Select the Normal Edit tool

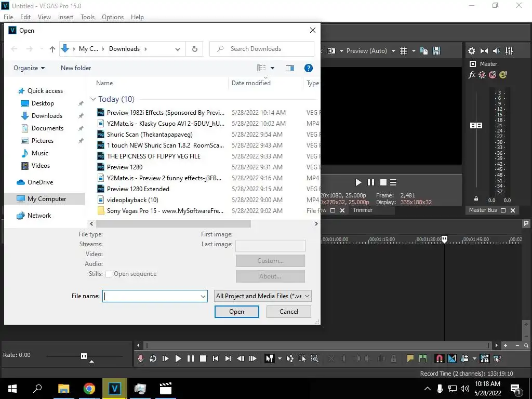pos(270,358)
